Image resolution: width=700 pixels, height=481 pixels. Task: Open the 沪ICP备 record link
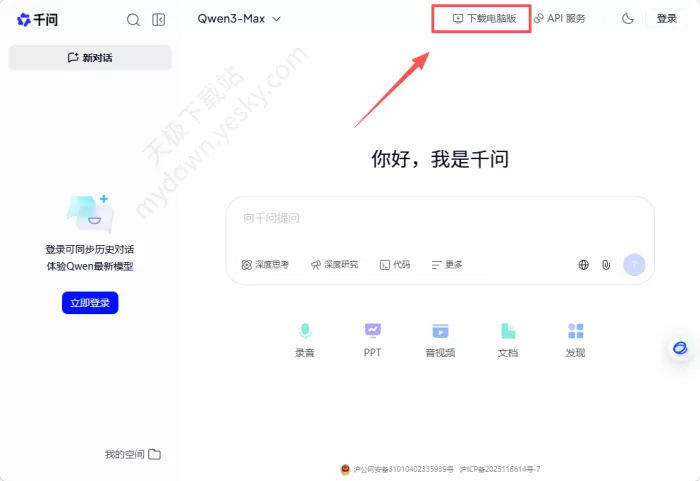[x=500, y=469]
